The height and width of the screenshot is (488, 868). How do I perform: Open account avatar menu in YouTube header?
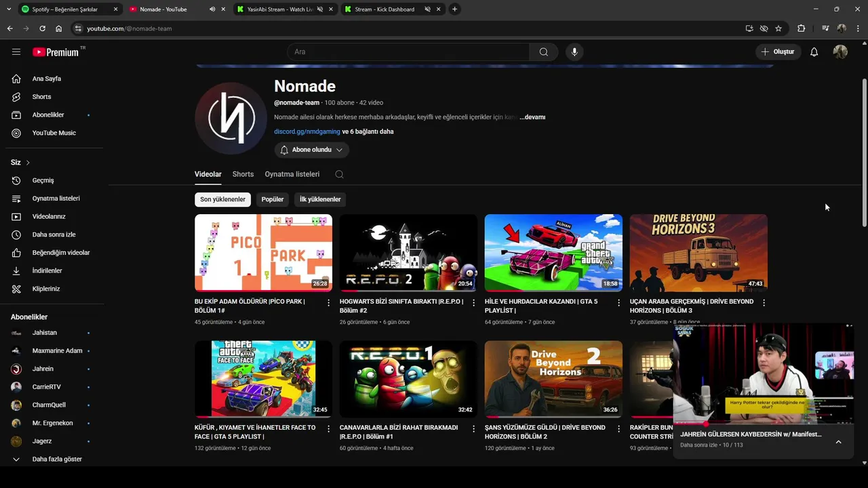click(x=840, y=52)
